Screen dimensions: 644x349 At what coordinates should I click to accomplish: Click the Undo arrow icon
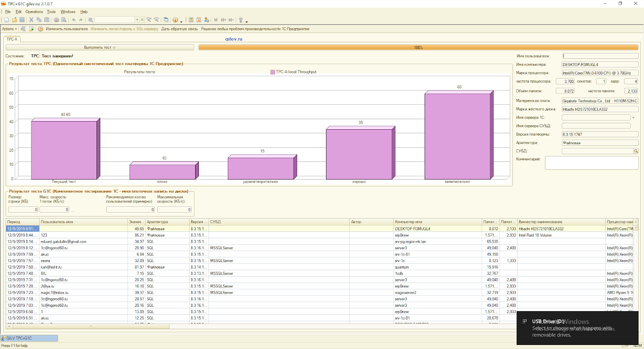pyautogui.click(x=74, y=20)
